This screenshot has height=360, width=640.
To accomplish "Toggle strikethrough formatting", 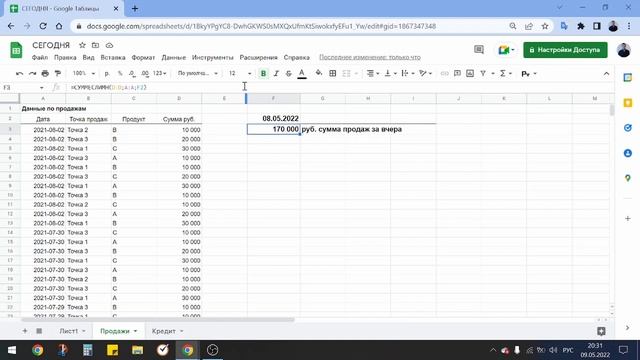I will [289, 73].
